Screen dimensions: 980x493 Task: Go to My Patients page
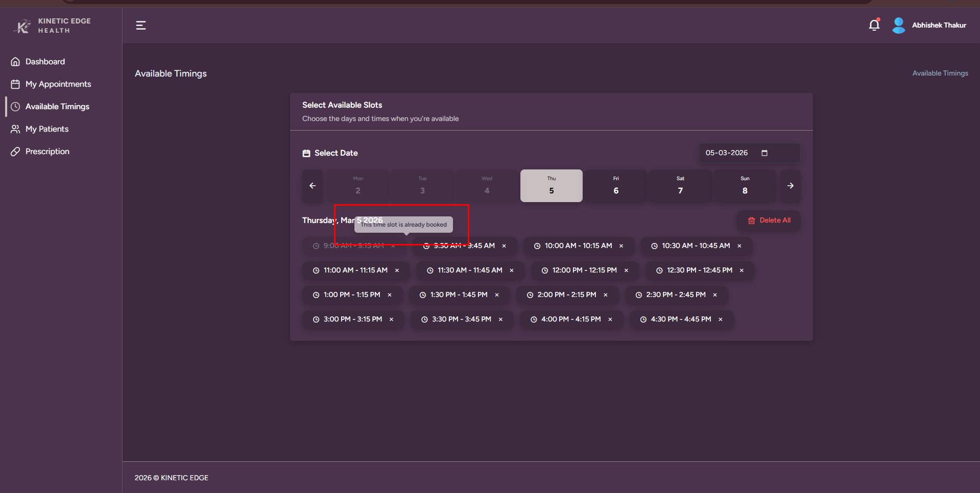pyautogui.click(x=46, y=129)
